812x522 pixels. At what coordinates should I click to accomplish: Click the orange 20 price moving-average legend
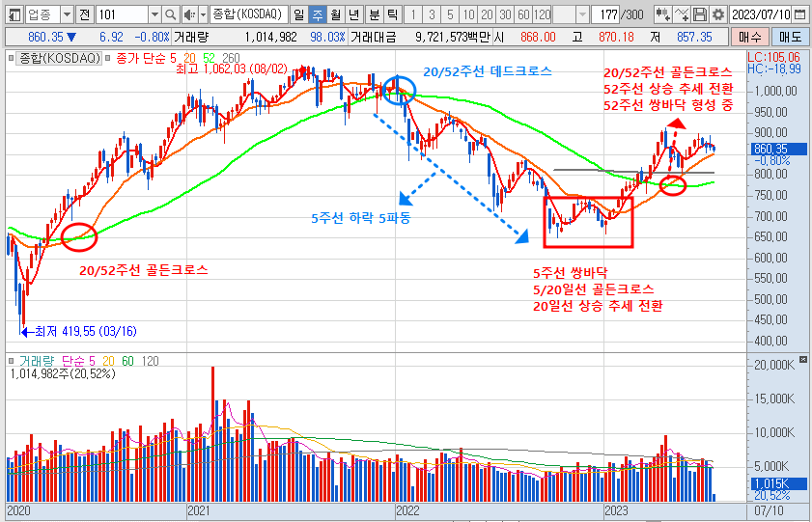point(189,58)
